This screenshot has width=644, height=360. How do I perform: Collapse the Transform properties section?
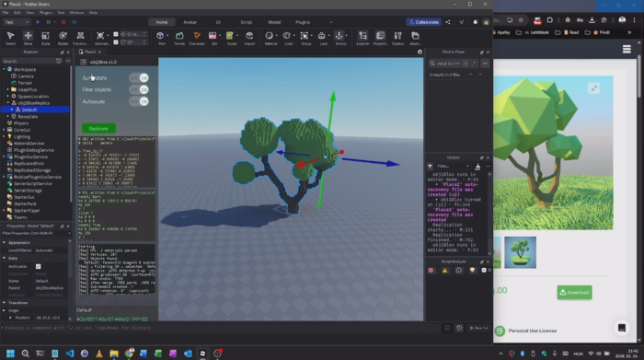[4, 303]
